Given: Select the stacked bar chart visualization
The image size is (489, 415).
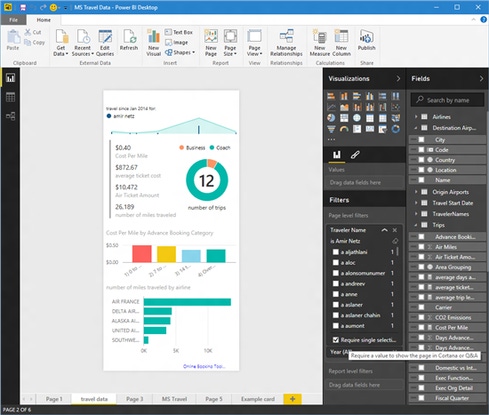Looking at the screenshot, I should click(x=331, y=96).
